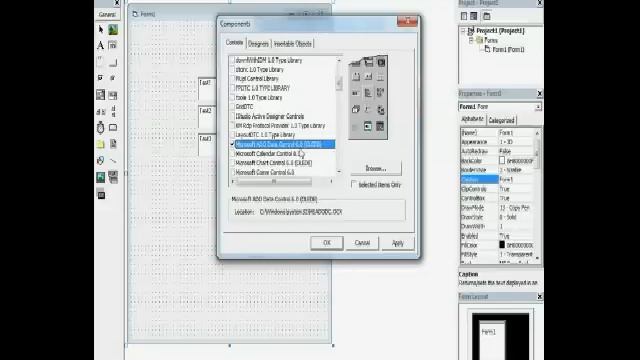Close the Properties panel
The image size is (640, 360).
pyautogui.click(x=539, y=93)
